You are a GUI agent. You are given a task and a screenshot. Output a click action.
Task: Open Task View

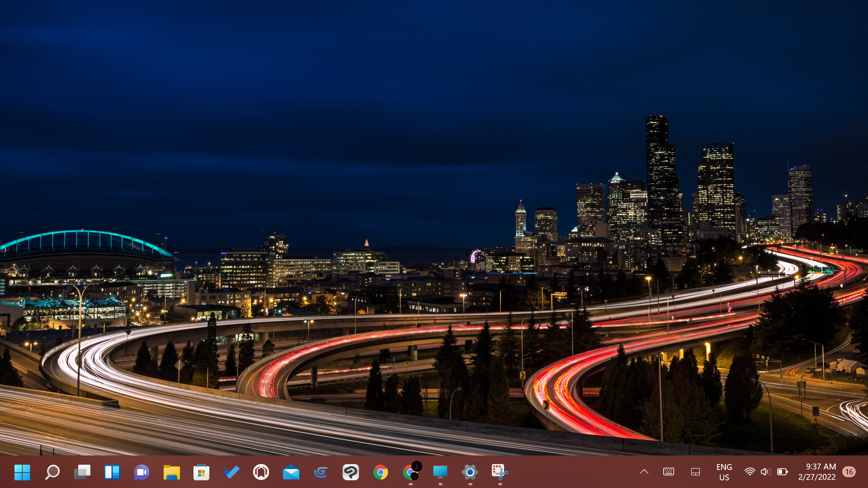point(82,472)
